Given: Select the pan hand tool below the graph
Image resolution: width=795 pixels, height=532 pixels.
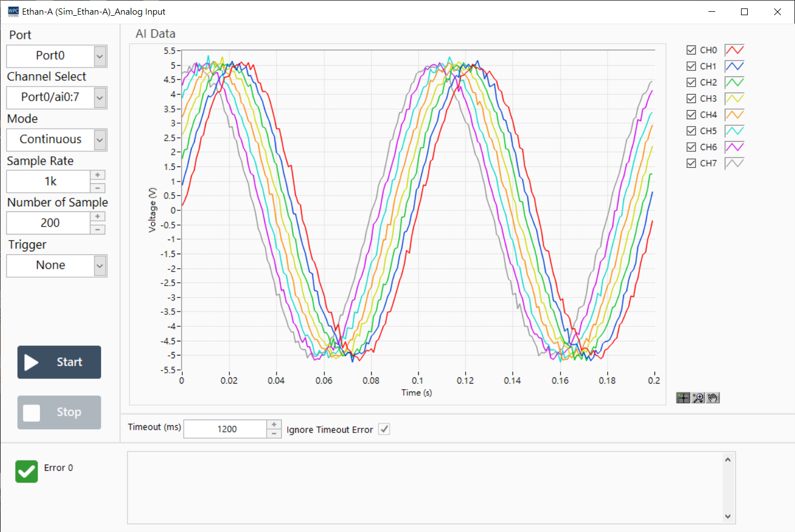Looking at the screenshot, I should (712, 398).
